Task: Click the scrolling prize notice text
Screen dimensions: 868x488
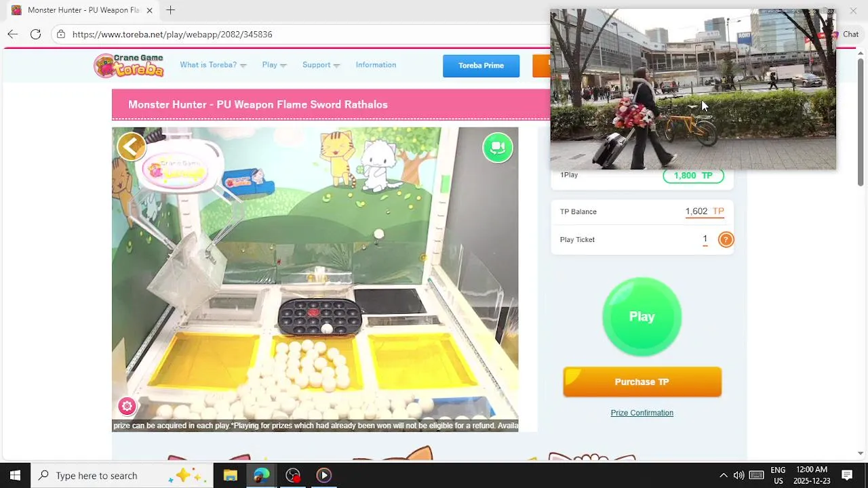Action: (x=315, y=426)
